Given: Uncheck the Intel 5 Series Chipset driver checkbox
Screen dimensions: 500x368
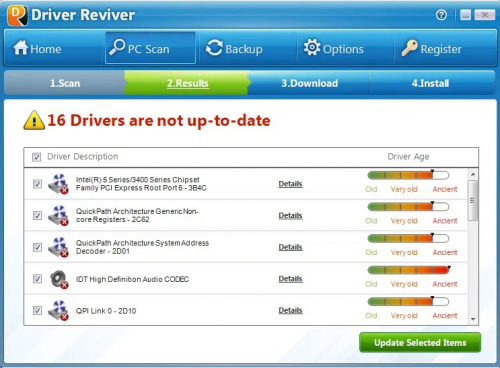Looking at the screenshot, I should tap(37, 184).
